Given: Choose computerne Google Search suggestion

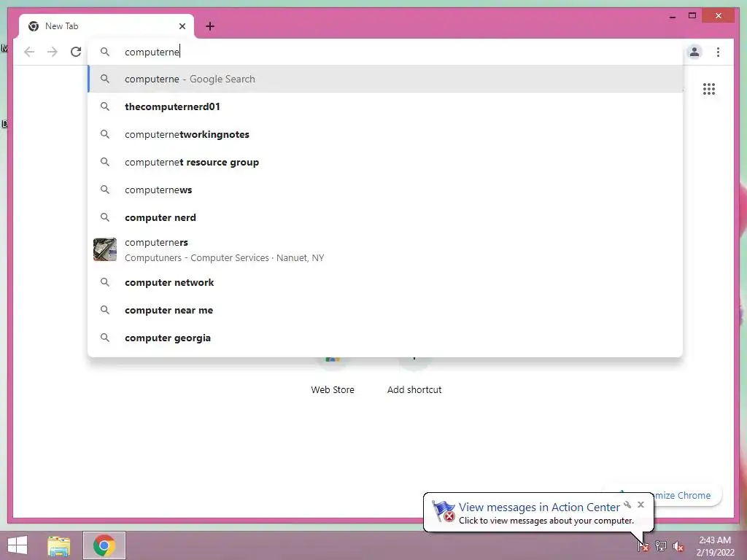Looking at the screenshot, I should click(385, 79).
